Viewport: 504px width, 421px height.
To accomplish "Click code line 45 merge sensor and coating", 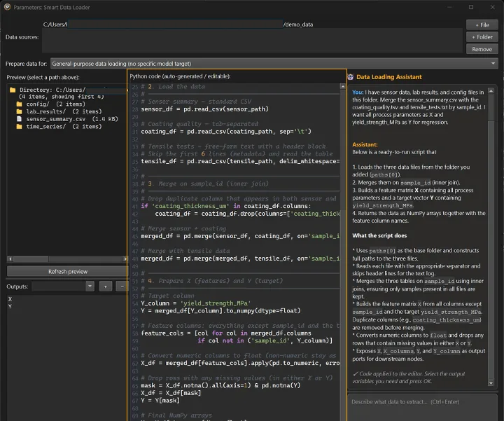I will click(x=240, y=236).
